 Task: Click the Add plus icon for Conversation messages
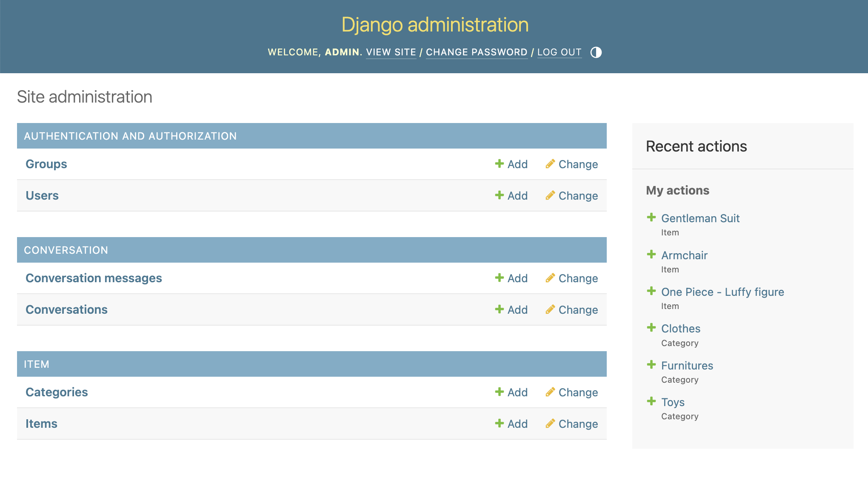(499, 278)
